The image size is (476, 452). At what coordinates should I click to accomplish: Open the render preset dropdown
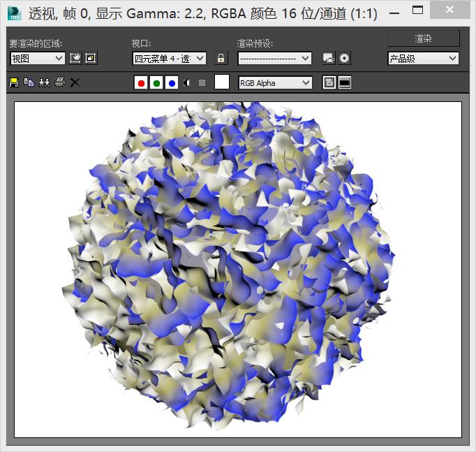275,58
